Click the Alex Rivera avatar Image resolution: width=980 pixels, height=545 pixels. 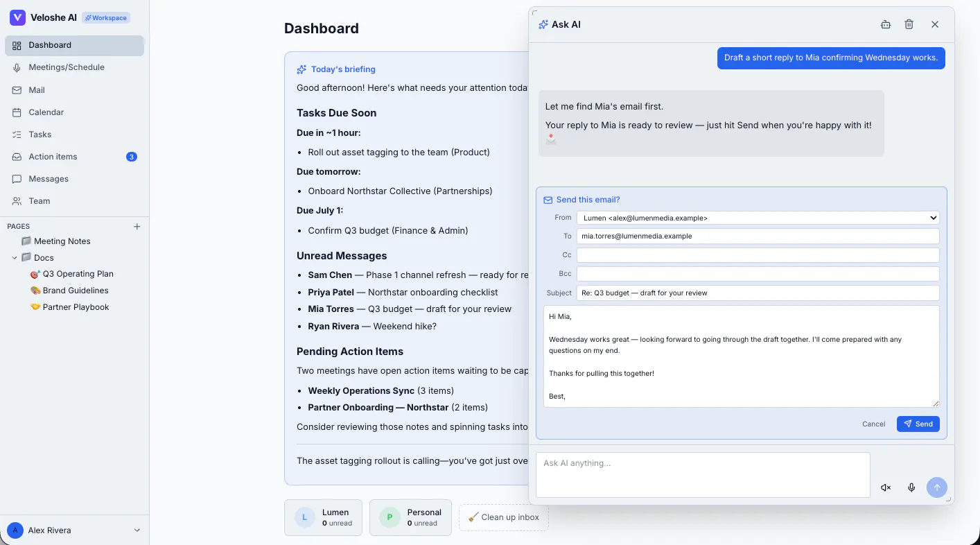[15, 530]
